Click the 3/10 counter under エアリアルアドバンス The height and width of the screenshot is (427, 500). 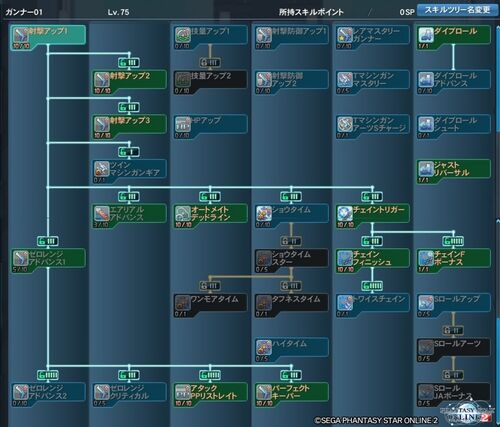[101, 225]
